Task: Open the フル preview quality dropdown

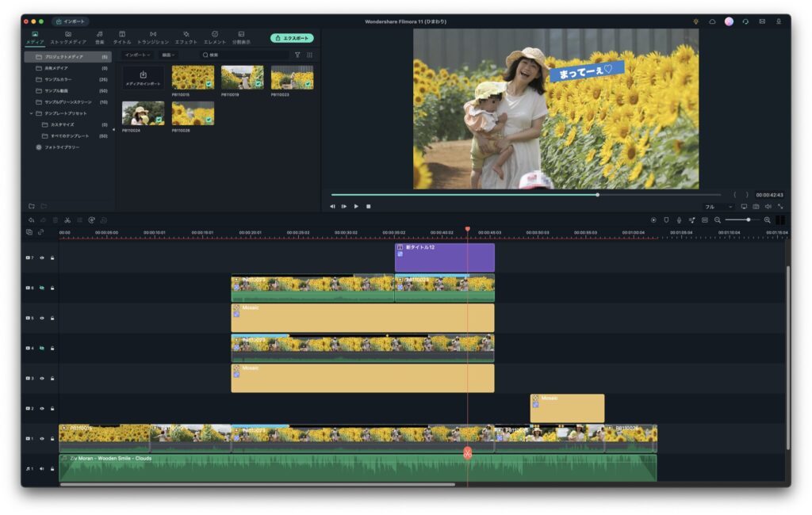Action: 719,206
